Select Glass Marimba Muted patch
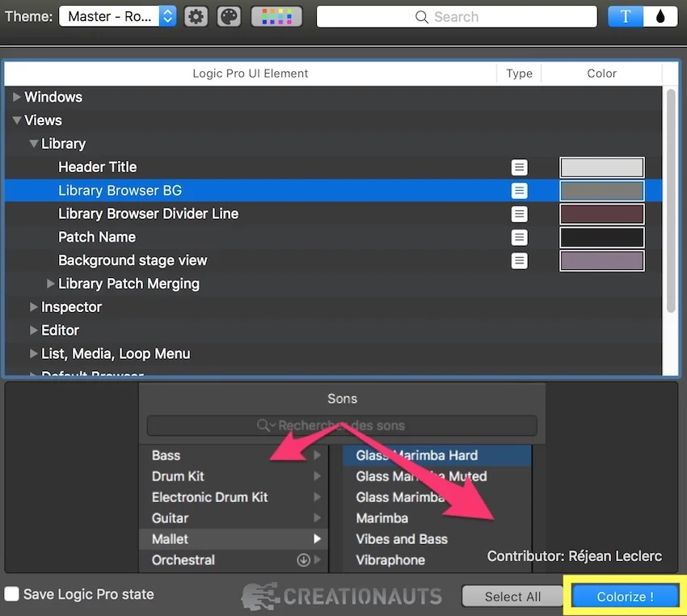 coord(437,476)
